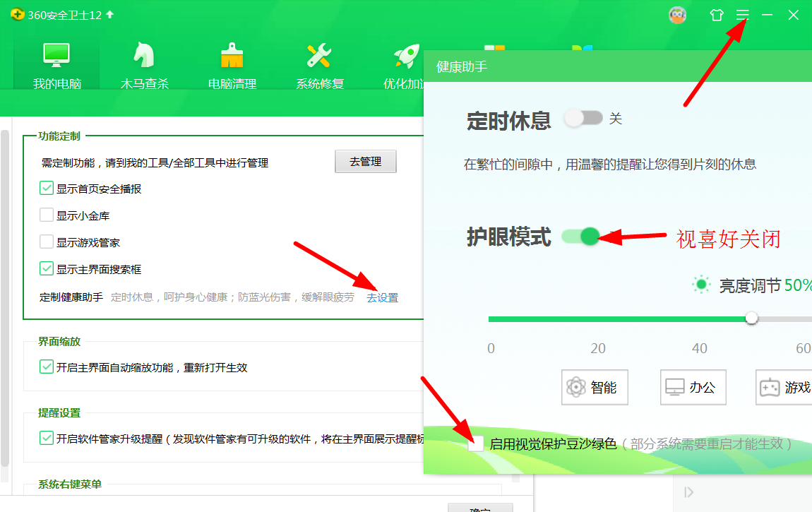Click the 亮度调节 sun icon
The image size is (812, 512).
point(701,284)
